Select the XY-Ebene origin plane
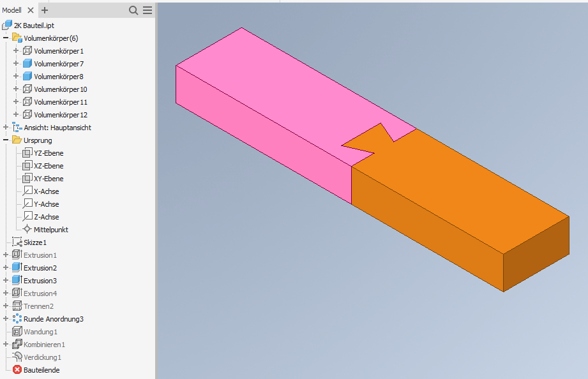This screenshot has height=379, width=588. pyautogui.click(x=27, y=178)
